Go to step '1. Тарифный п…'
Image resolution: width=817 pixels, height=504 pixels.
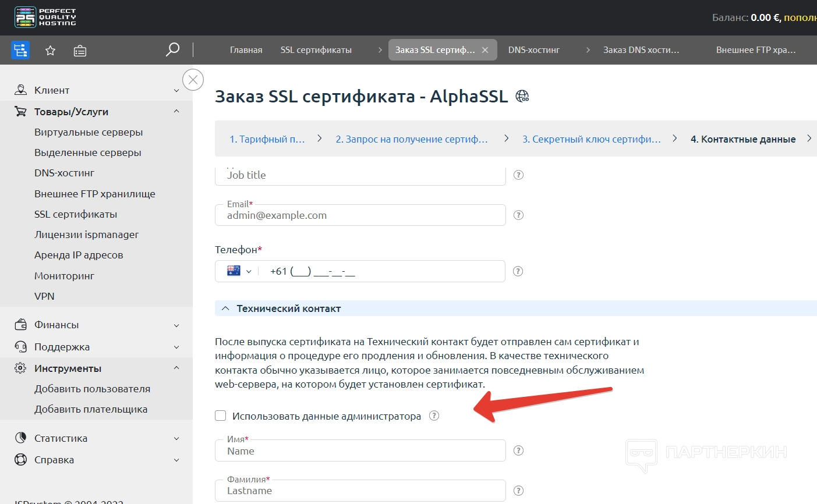267,139
